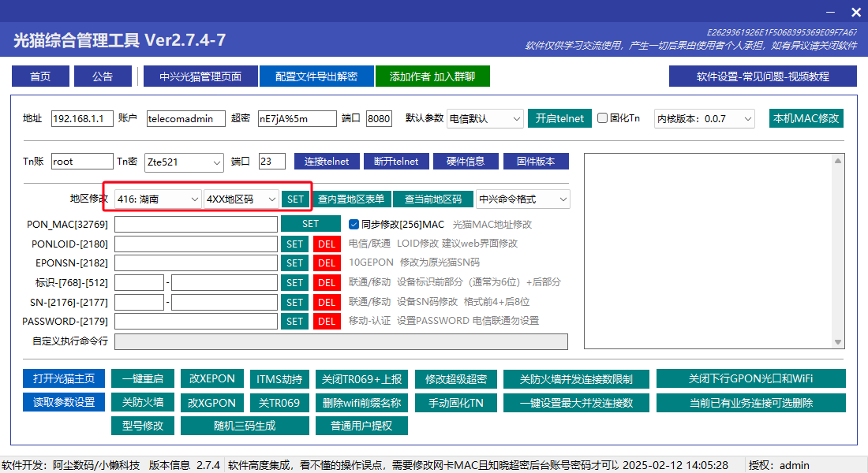868x473 pixels.
Task: Click 随机三码生成 button
Action: pyautogui.click(x=245, y=426)
